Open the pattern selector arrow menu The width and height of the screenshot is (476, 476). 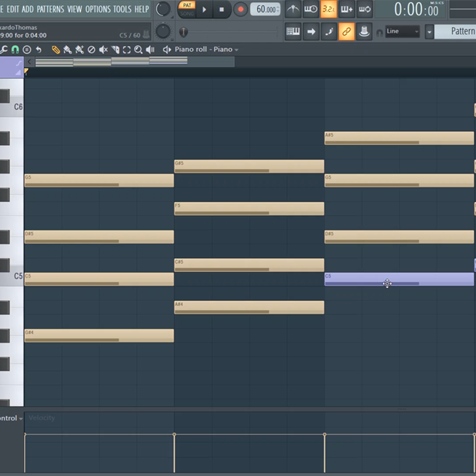[x=429, y=31]
